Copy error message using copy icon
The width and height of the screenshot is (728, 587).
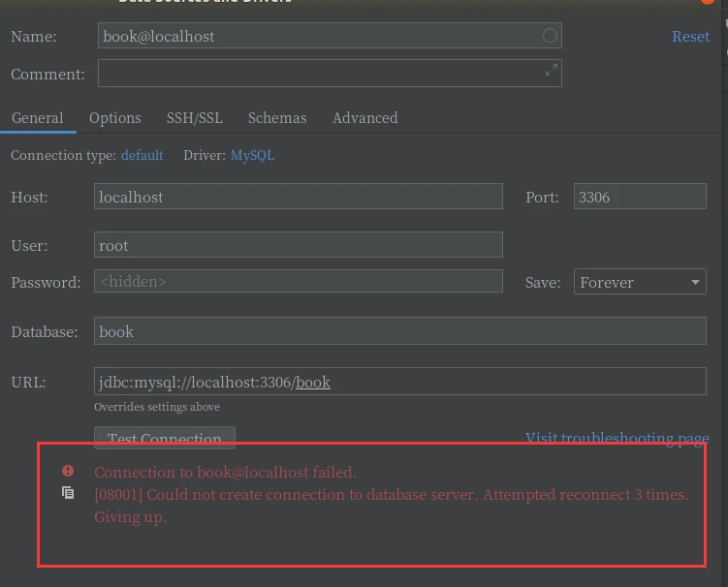[x=68, y=493]
